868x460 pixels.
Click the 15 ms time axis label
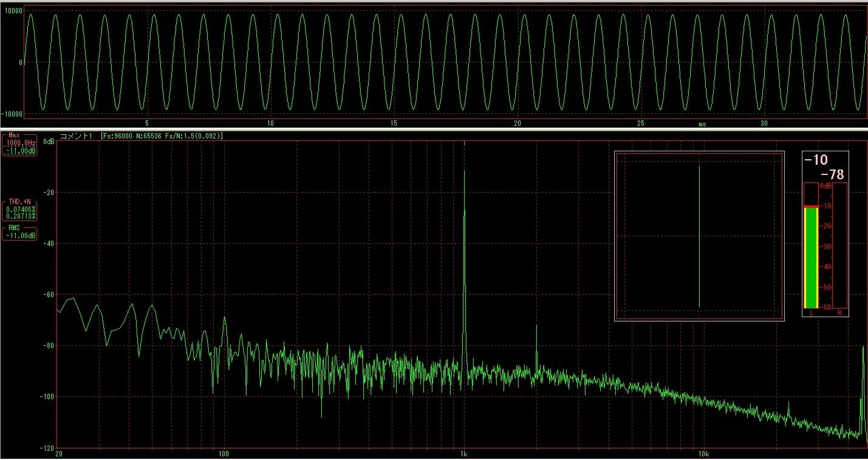[x=394, y=123]
